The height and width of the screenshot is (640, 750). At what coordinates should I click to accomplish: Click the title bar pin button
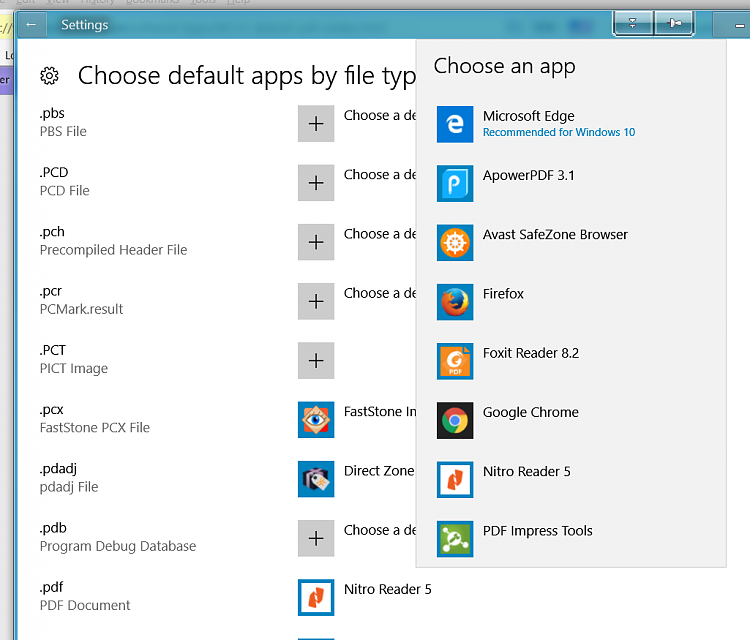pos(674,23)
